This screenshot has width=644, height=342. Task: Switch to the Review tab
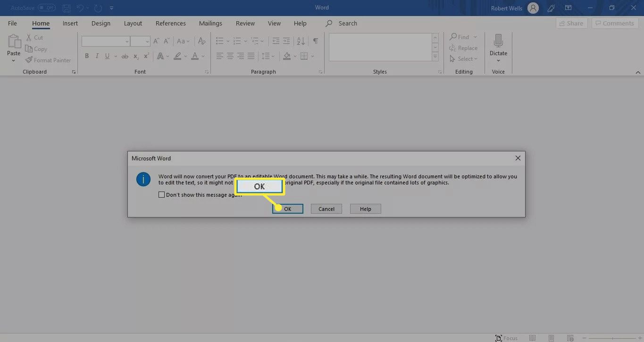[245, 23]
